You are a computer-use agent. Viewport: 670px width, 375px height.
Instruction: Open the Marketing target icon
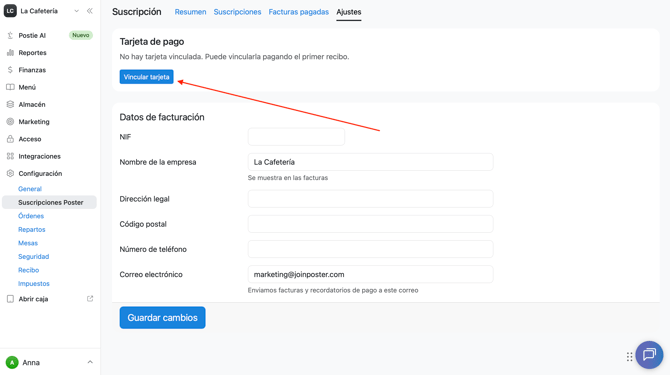pyautogui.click(x=10, y=122)
